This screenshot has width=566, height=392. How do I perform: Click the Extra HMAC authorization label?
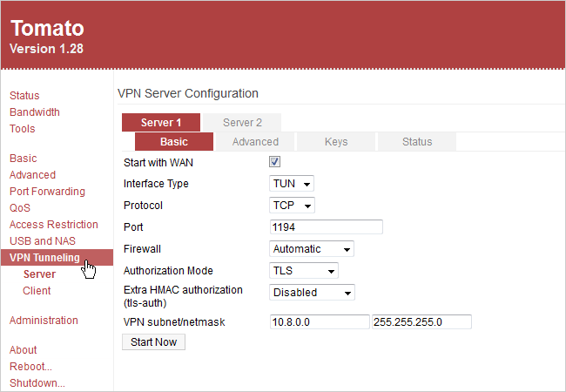pyautogui.click(x=183, y=296)
